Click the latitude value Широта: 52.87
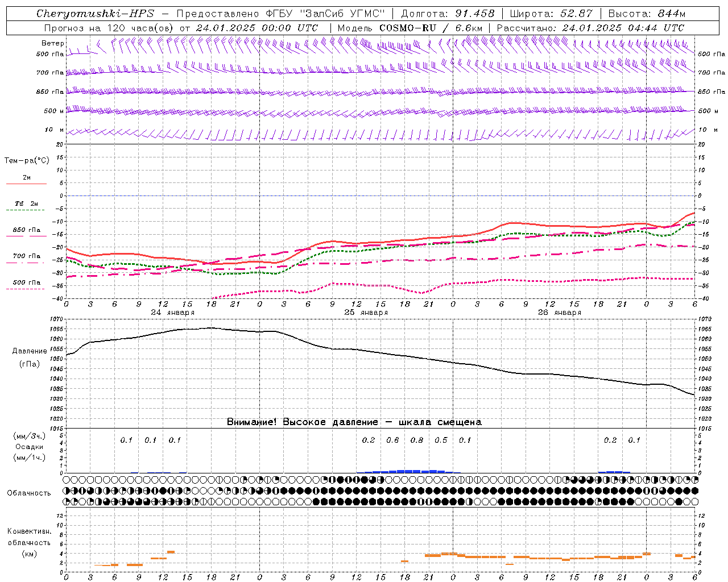 coord(551,14)
